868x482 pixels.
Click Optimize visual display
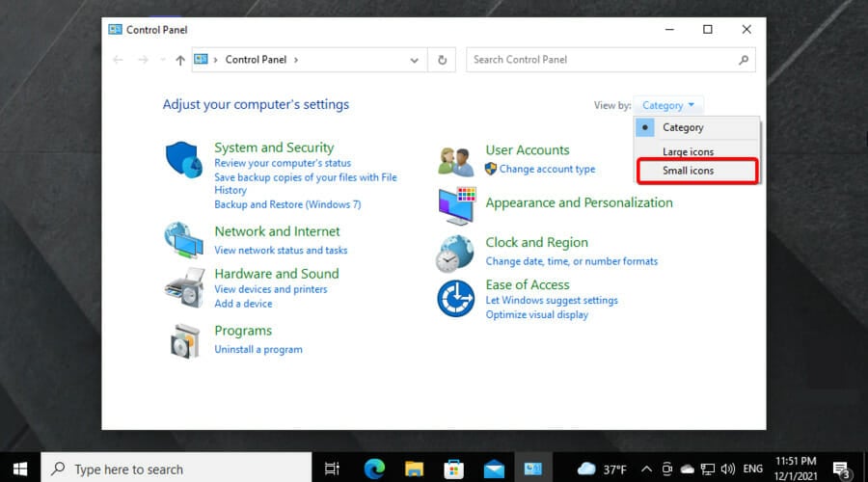coord(536,315)
